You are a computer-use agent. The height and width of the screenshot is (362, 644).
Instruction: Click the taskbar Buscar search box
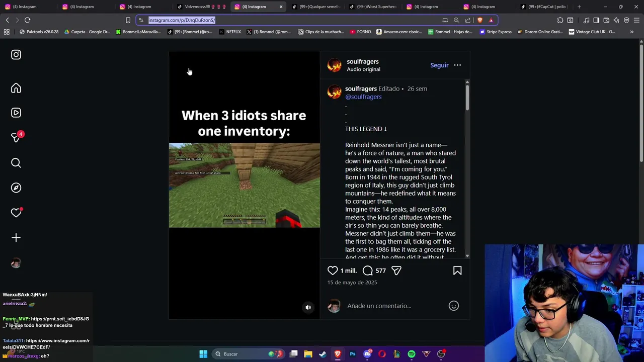click(x=248, y=354)
